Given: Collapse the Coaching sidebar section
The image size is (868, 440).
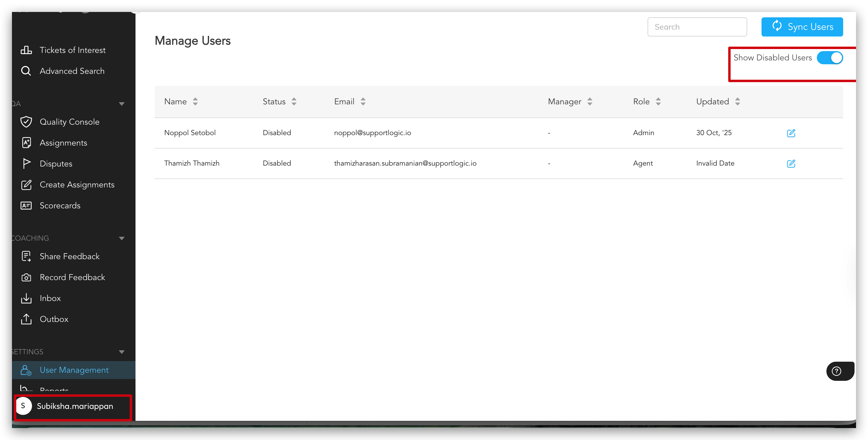Looking at the screenshot, I should [x=122, y=238].
